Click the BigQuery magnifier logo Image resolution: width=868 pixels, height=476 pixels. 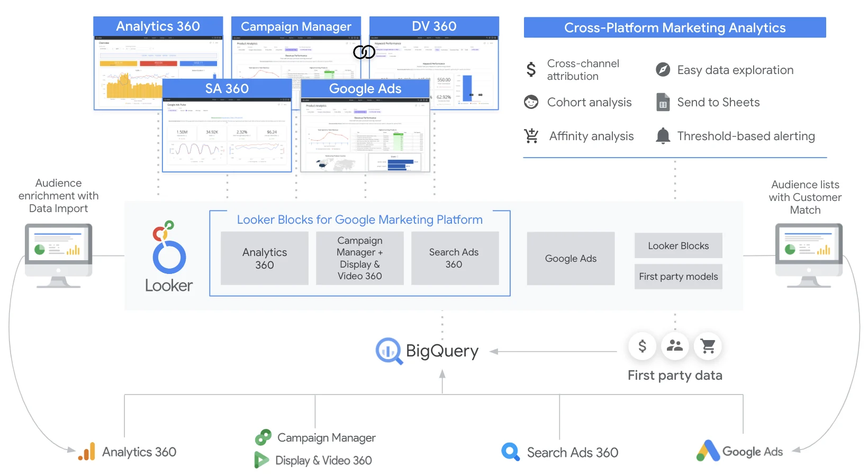tap(389, 351)
